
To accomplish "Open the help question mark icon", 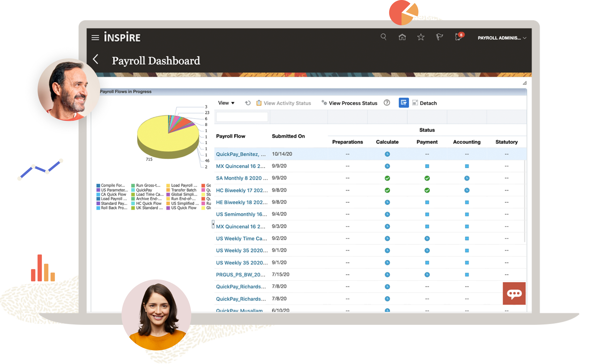I will coord(387,103).
